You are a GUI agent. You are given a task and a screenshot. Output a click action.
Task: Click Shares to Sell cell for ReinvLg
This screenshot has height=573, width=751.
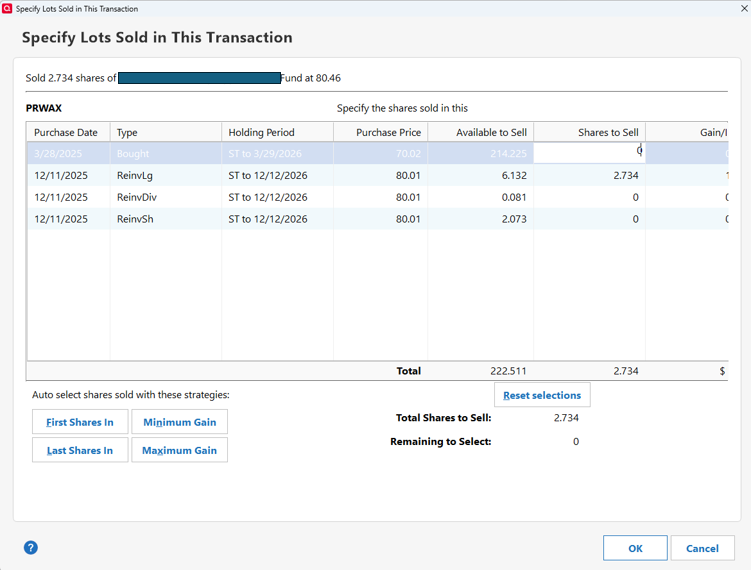[x=589, y=175]
